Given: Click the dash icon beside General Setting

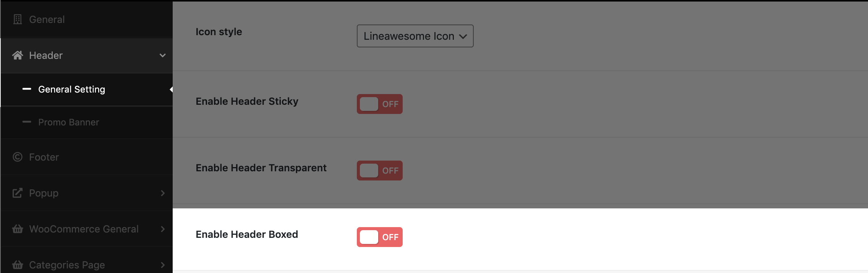Looking at the screenshot, I should coord(27,89).
